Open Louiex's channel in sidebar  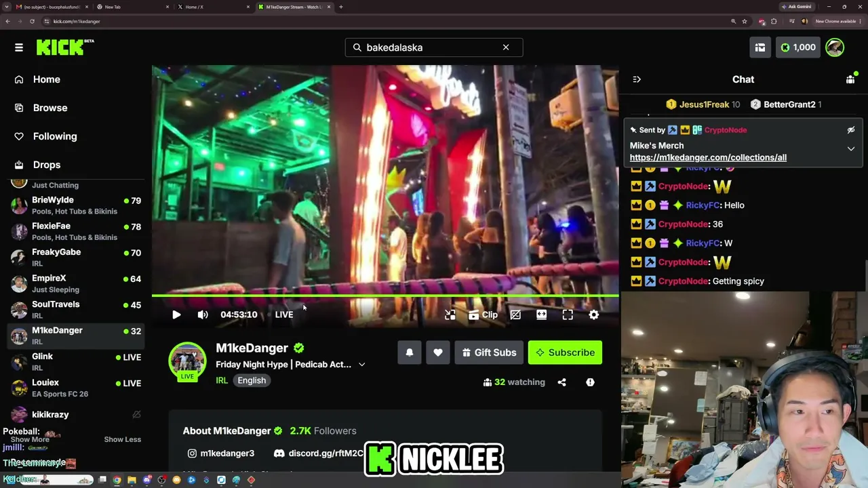tap(76, 388)
